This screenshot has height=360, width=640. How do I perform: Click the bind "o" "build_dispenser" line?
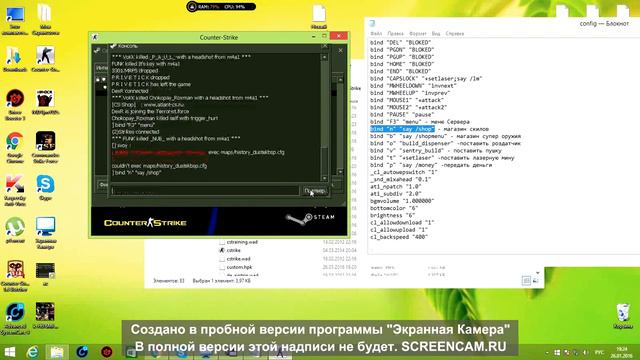coord(445,143)
